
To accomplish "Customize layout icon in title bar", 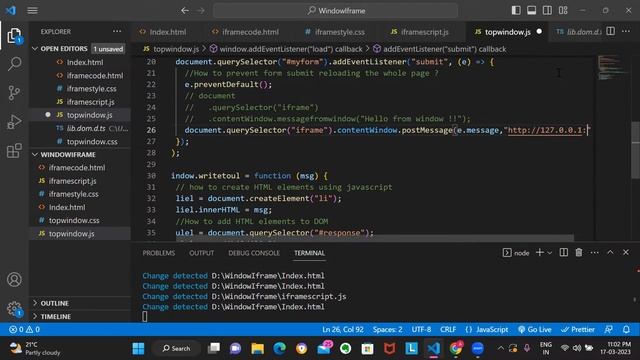I will pos(563,10).
